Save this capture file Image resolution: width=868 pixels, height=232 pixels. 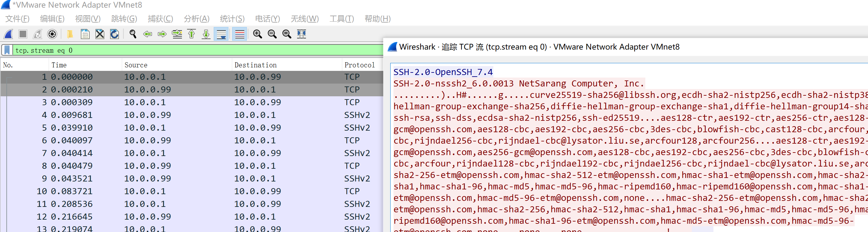pos(85,34)
